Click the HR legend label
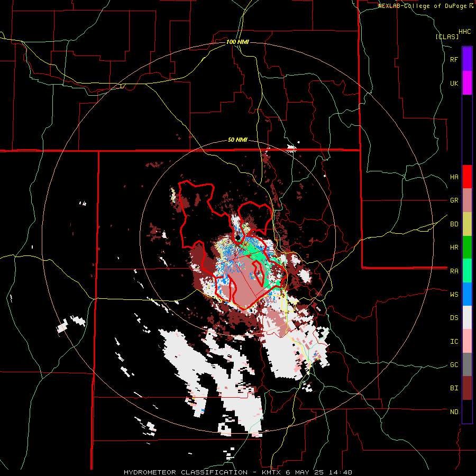 tap(454, 248)
